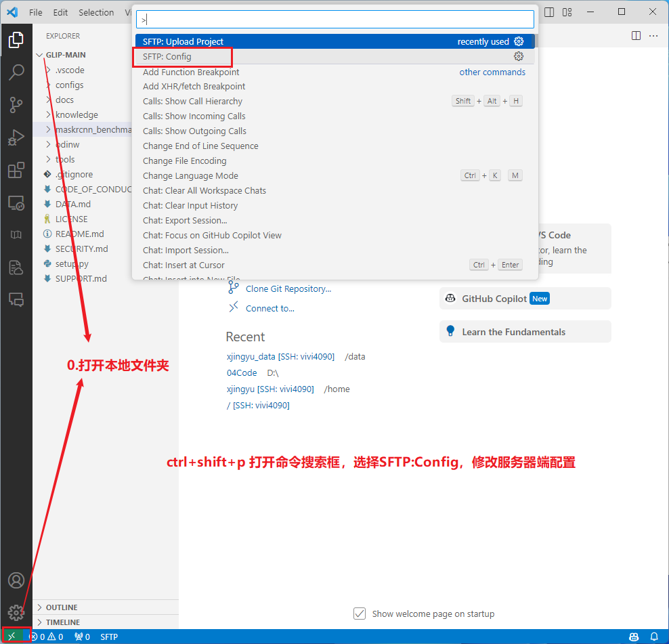The height and width of the screenshot is (644, 669).
Task: Open the Remote Explorer icon
Action: tap(16, 202)
